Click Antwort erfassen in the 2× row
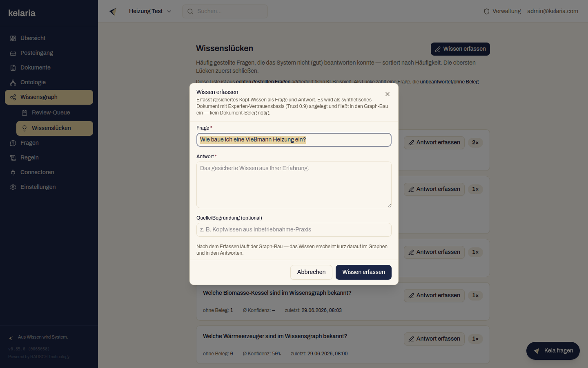Image resolution: width=588 pixels, height=368 pixels. pyautogui.click(x=434, y=143)
